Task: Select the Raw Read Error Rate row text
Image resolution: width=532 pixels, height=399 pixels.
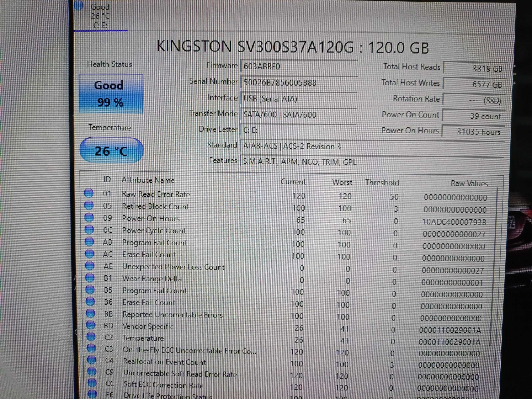Action: (x=156, y=194)
